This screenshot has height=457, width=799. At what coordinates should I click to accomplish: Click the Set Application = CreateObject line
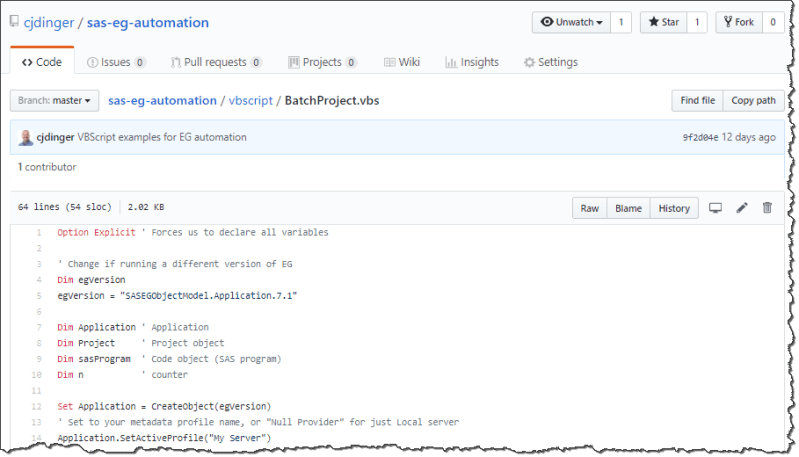click(164, 406)
